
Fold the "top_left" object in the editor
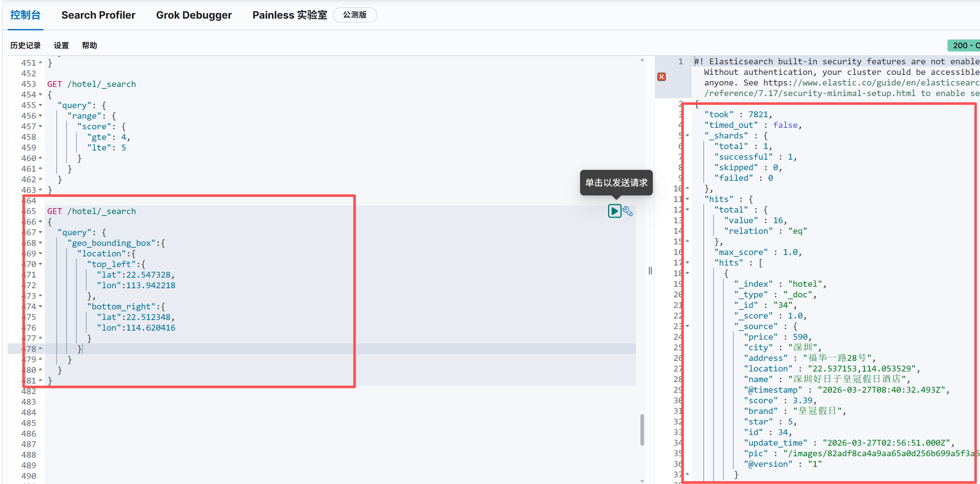(40, 264)
